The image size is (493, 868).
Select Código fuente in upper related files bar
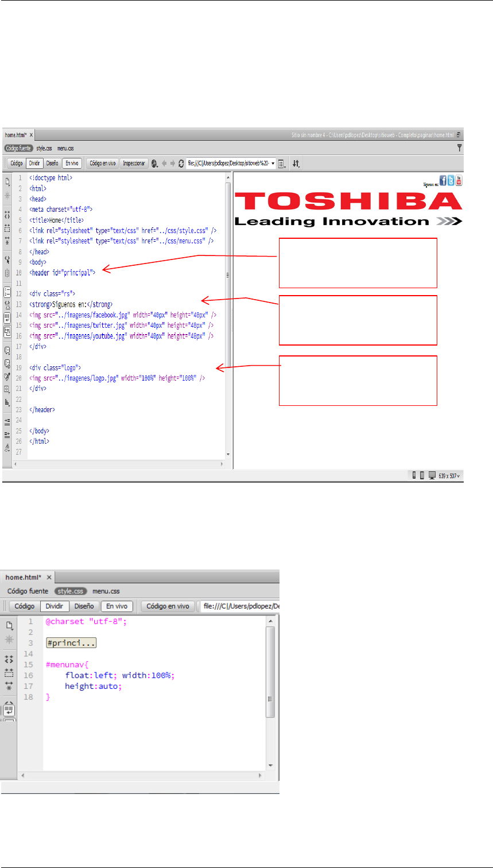[x=18, y=148]
